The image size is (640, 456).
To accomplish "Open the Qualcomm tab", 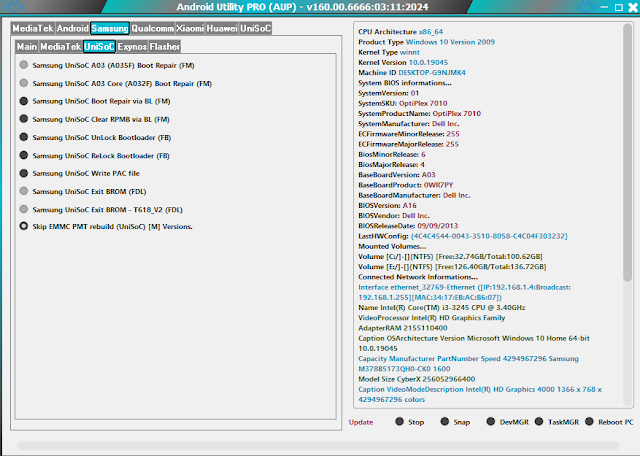I will tap(153, 28).
